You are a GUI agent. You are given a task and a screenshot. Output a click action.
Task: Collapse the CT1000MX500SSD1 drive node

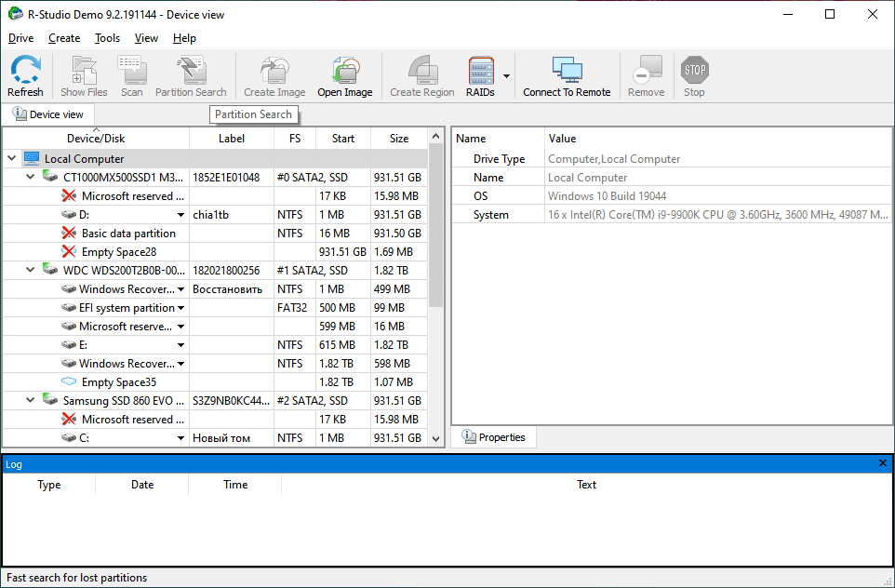pos(31,177)
